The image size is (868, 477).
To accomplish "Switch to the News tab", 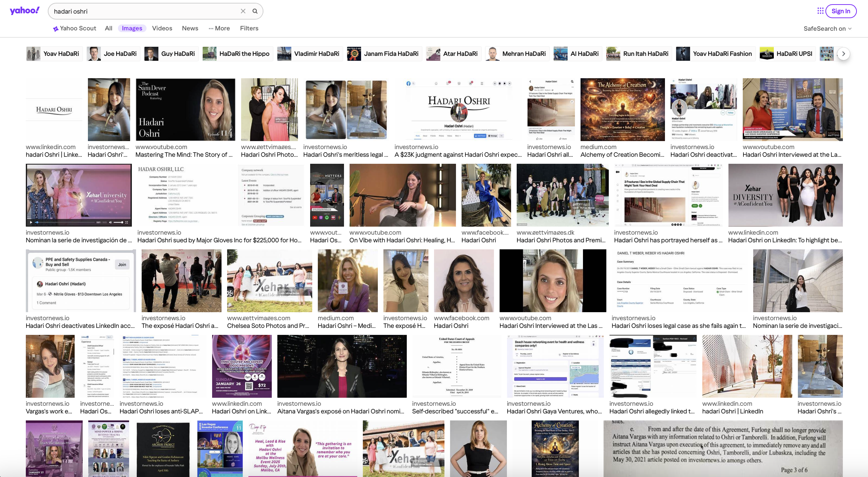I will (x=190, y=28).
